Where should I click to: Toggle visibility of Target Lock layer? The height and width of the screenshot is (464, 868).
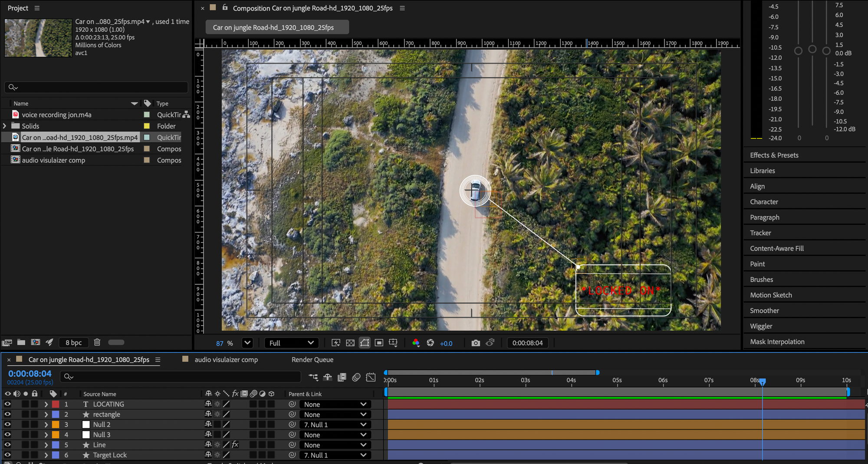pos(7,455)
